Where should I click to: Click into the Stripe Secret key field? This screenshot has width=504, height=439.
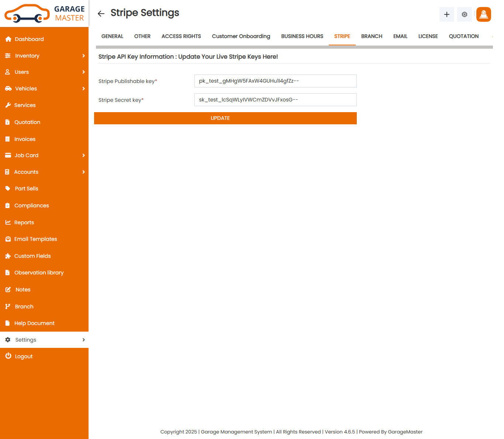(x=275, y=100)
